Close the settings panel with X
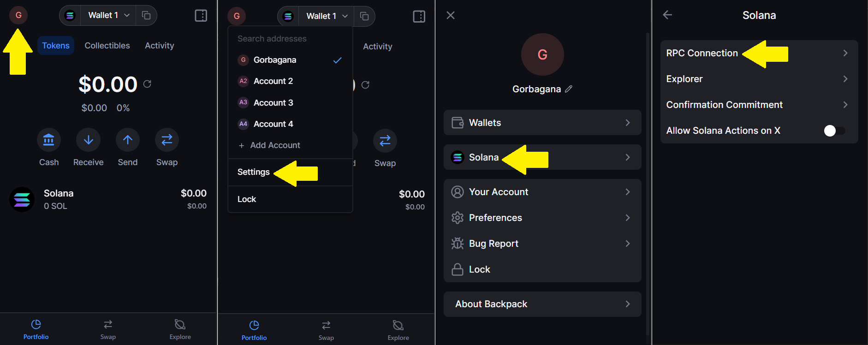Image resolution: width=868 pixels, height=345 pixels. [x=451, y=15]
